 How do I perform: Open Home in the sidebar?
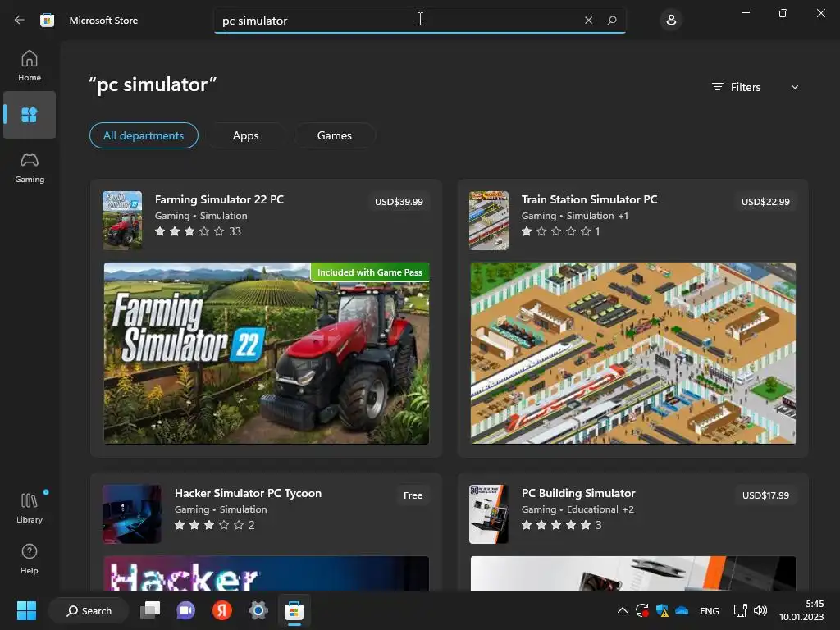30,66
